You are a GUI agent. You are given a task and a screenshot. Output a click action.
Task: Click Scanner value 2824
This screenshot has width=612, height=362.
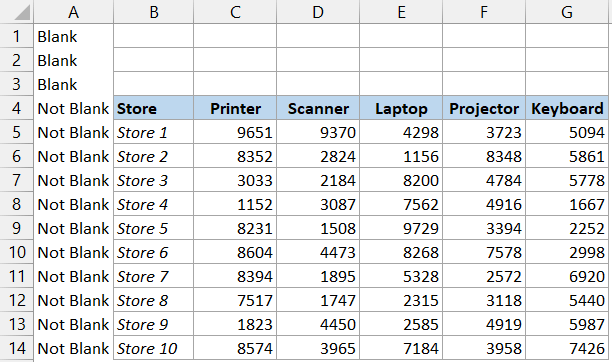pyautogui.click(x=318, y=156)
